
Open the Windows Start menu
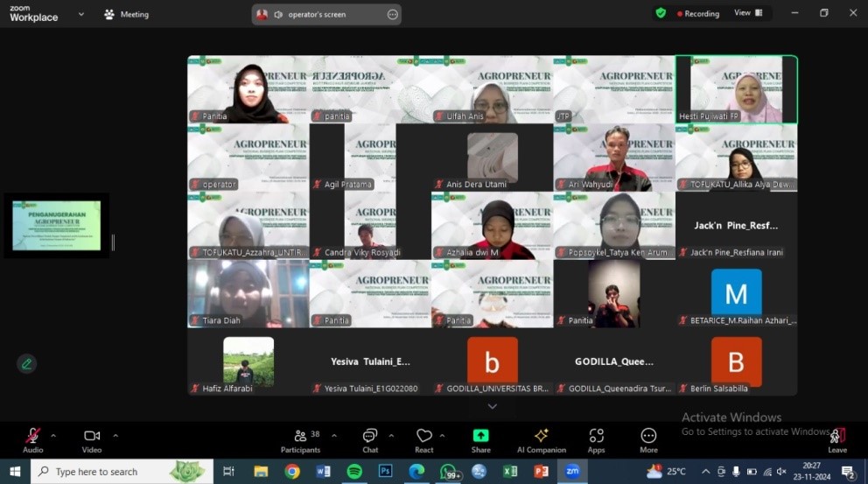pos(15,471)
